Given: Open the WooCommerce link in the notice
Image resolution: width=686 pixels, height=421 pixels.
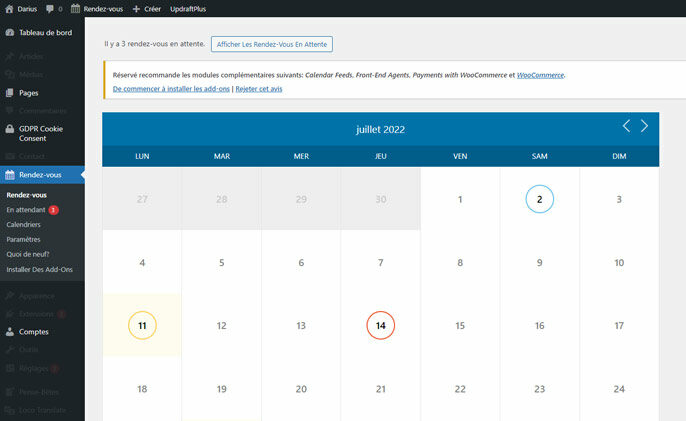Looking at the screenshot, I should click(540, 75).
